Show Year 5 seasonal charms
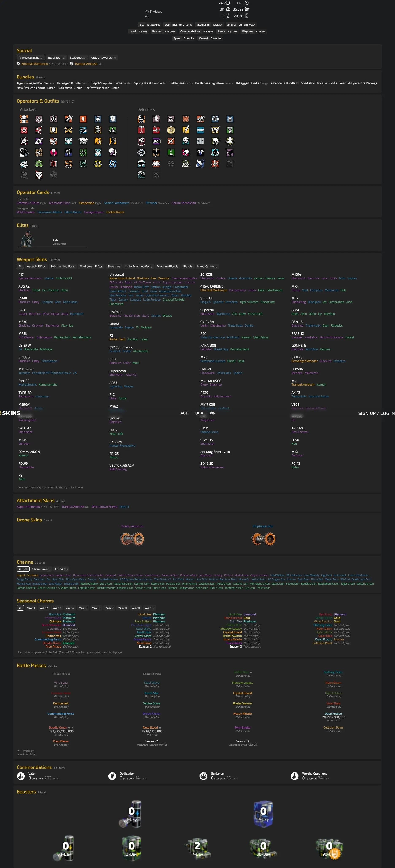This screenshot has width=395, height=868. [83, 608]
